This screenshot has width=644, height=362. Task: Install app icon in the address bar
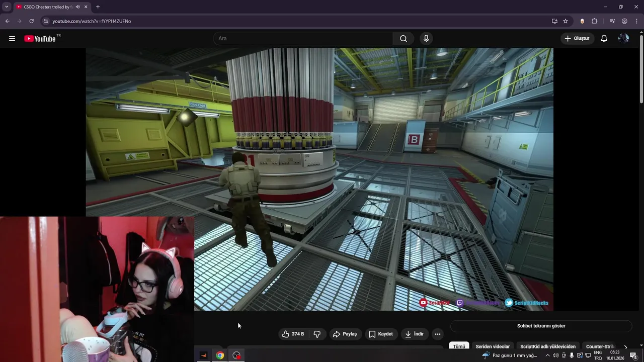point(554,21)
